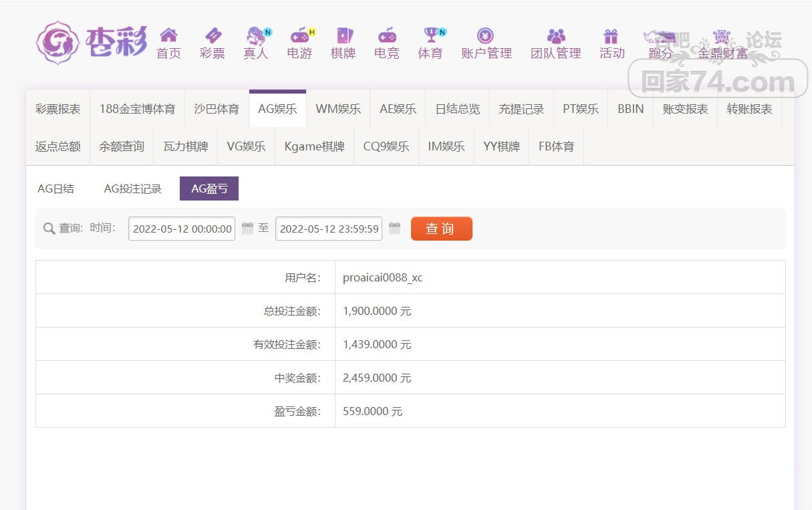Click the start time field 2022-05-12 00:00:00
The height and width of the screenshot is (510, 812).
coord(182,229)
